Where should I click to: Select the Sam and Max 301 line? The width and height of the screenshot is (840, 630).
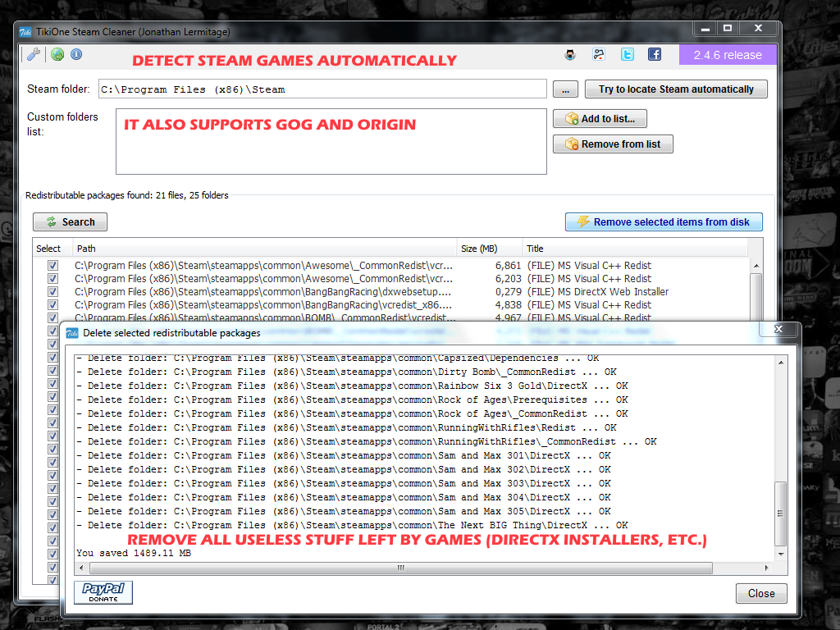tap(344, 455)
